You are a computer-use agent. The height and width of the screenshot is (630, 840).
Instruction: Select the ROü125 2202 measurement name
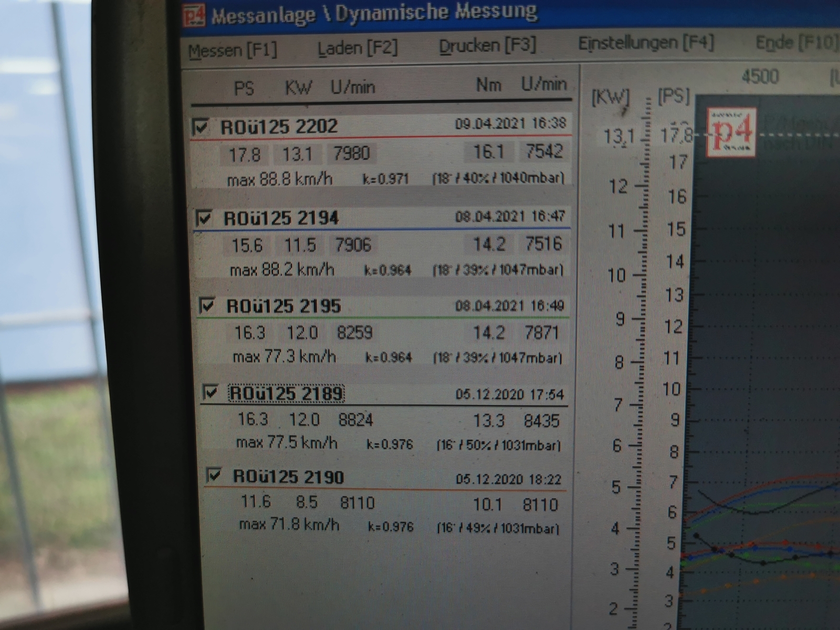click(279, 127)
